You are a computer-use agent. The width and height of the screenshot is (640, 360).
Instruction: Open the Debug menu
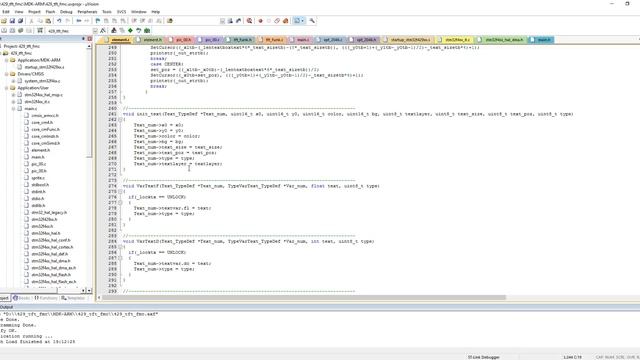pos(66,12)
